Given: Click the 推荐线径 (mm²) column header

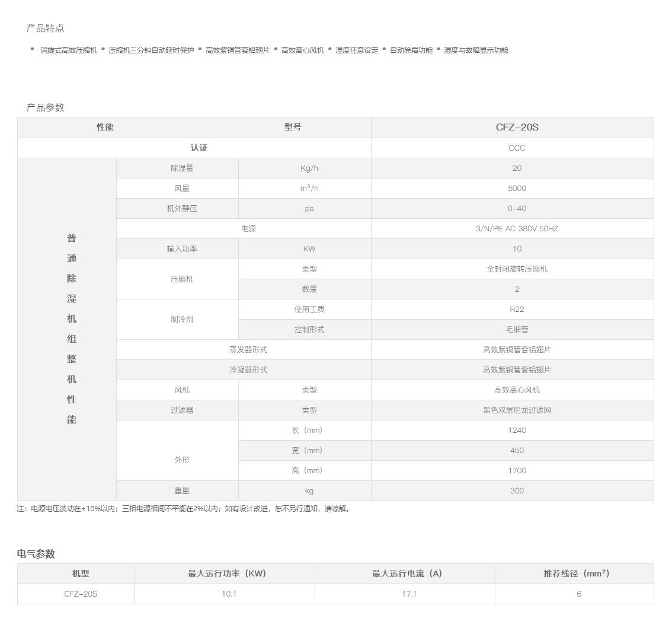Looking at the screenshot, I should [x=577, y=573].
